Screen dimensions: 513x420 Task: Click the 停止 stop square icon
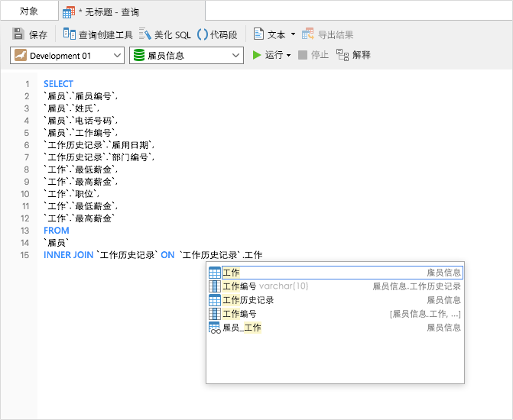tap(303, 55)
